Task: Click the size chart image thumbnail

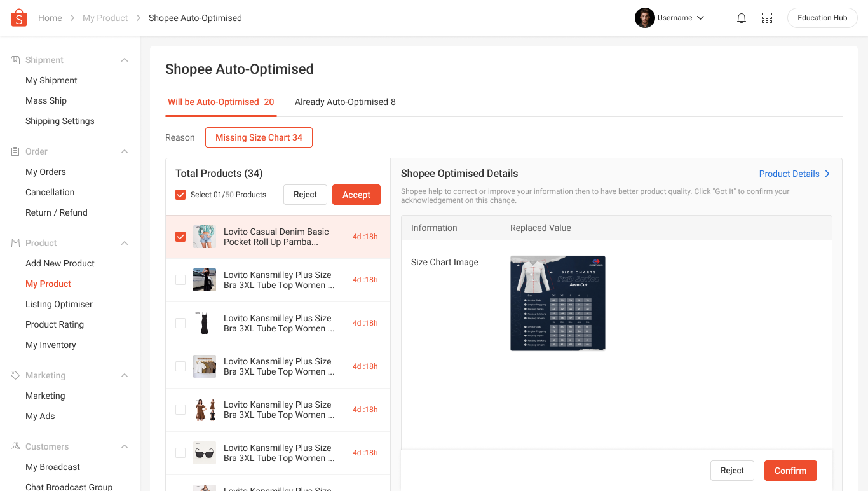Action: point(557,303)
